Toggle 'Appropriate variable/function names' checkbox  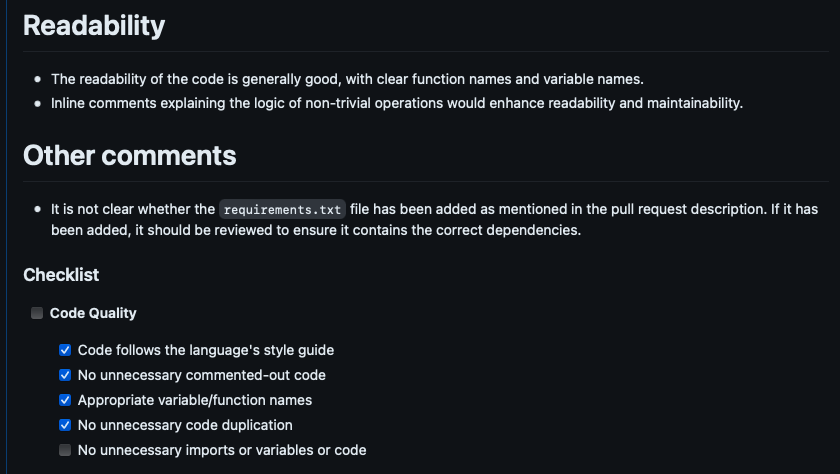click(x=65, y=400)
